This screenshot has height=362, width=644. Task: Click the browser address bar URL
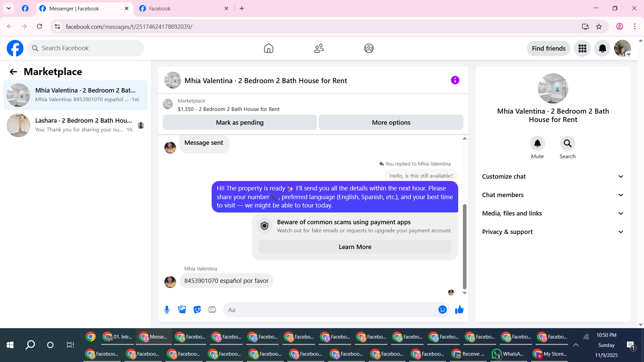[x=129, y=27]
